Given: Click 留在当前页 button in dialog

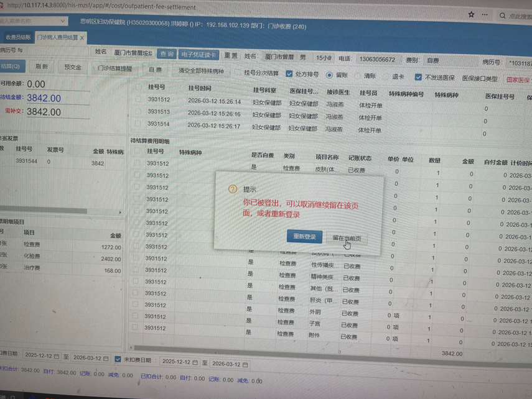Looking at the screenshot, I should click(x=347, y=238).
